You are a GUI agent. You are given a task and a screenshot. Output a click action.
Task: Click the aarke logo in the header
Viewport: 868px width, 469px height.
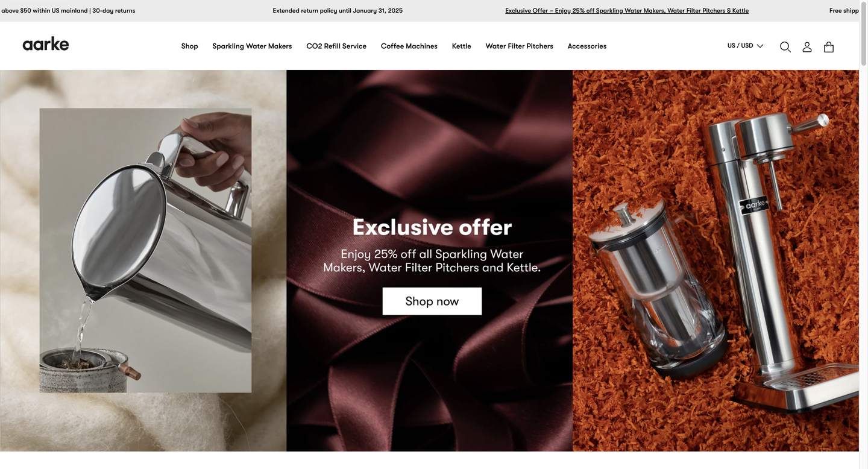point(46,44)
